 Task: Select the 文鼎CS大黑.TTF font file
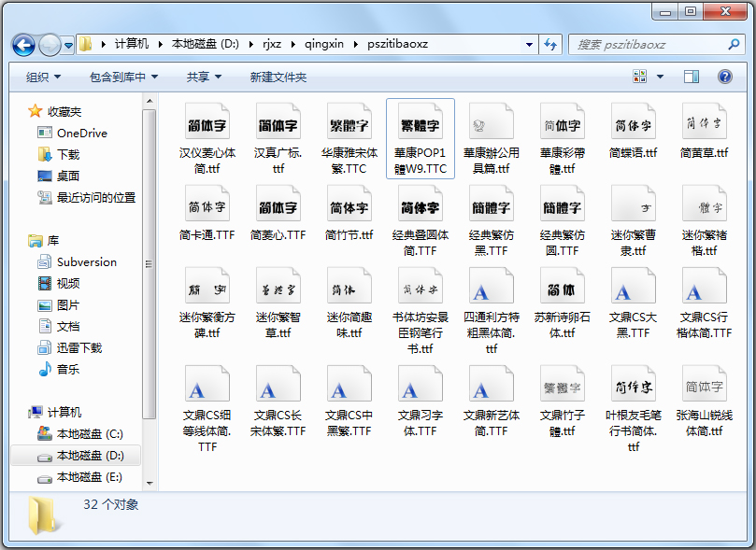coord(633,302)
